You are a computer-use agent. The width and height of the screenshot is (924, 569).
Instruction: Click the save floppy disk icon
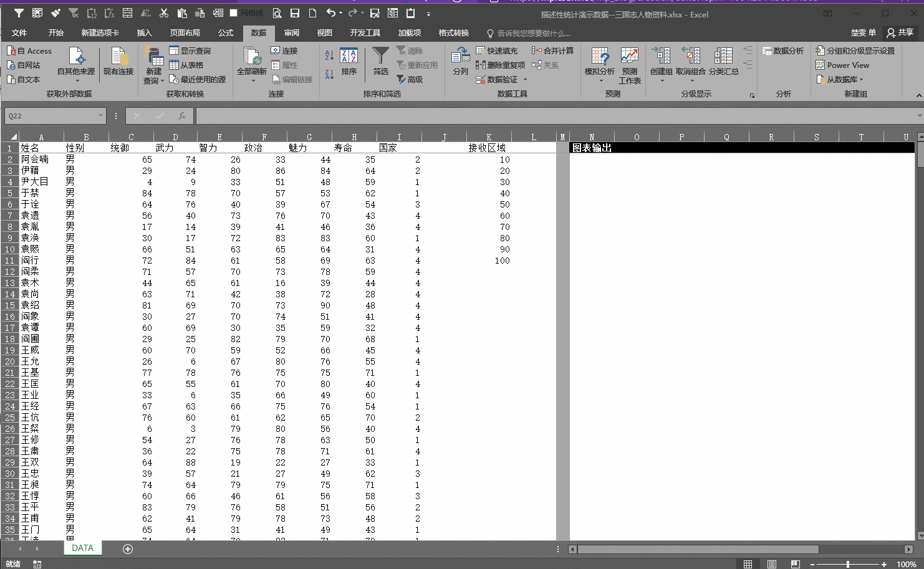[x=295, y=13]
